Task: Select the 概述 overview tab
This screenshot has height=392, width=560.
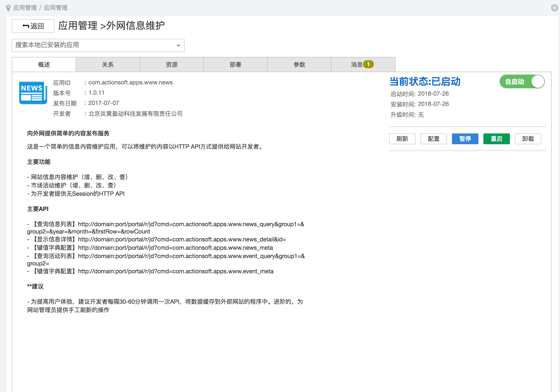Action: [x=44, y=65]
